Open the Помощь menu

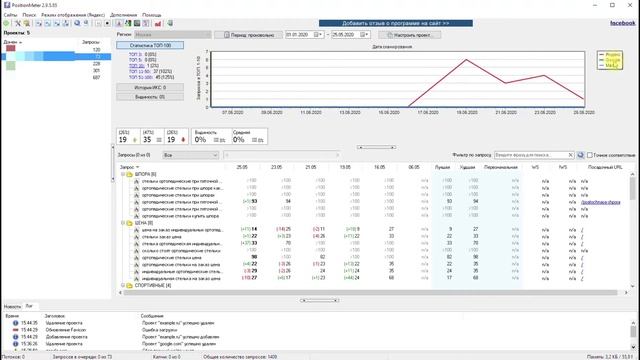(152, 15)
